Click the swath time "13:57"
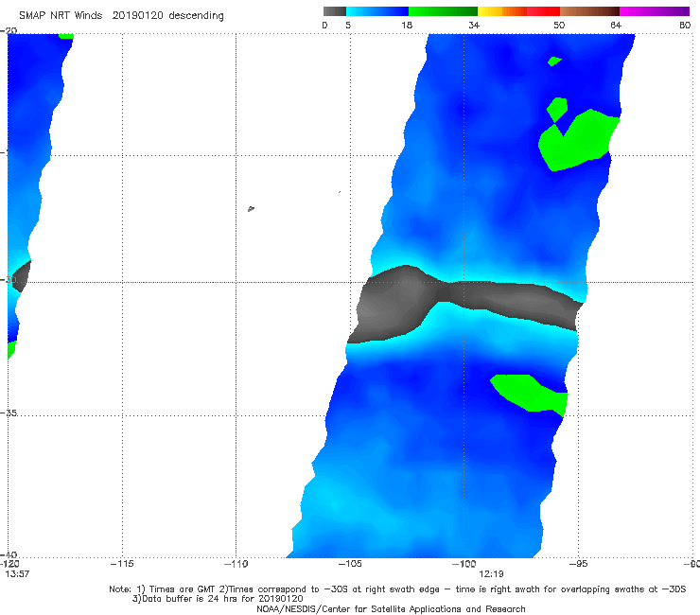The height and width of the screenshot is (615, 700). click(x=17, y=574)
